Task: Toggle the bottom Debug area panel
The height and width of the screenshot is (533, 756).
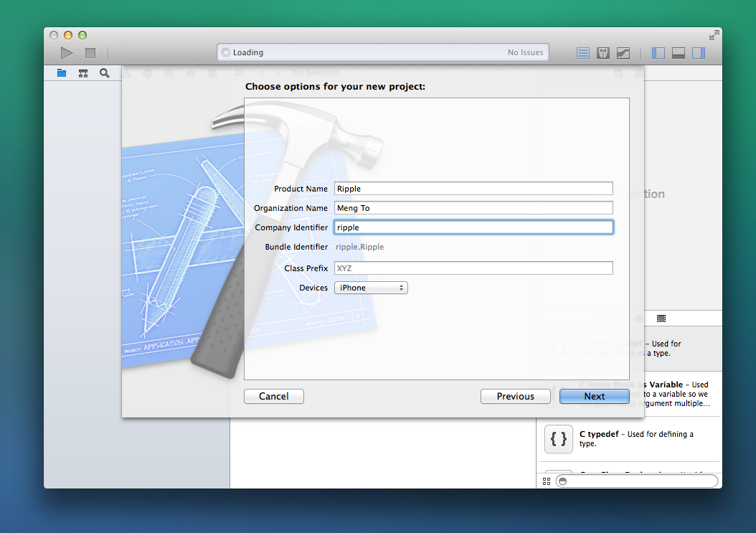Action: [678, 53]
